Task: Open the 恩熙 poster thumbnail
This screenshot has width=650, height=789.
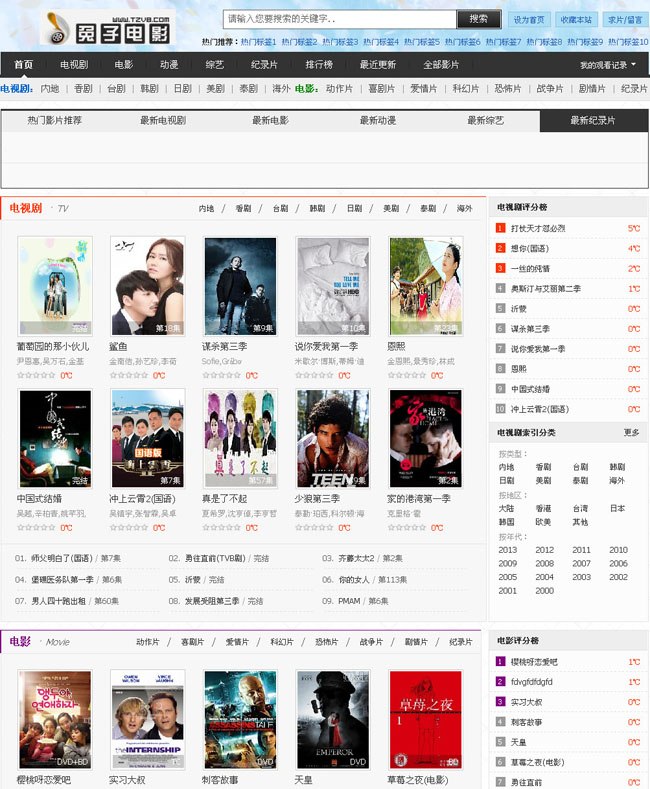Action: point(426,286)
